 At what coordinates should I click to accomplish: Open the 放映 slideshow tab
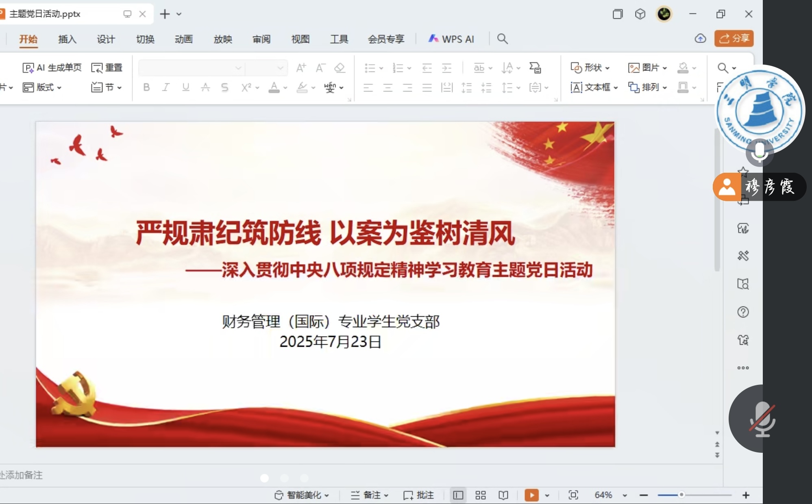tap(223, 39)
